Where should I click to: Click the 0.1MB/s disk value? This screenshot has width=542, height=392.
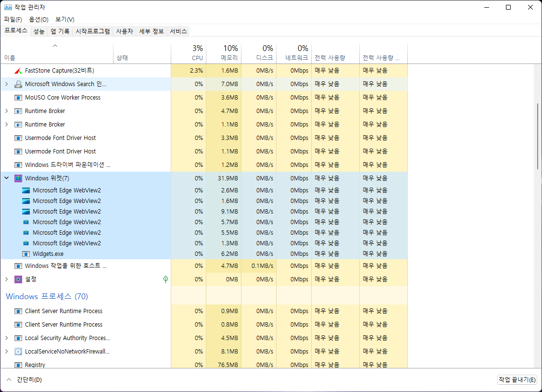[263, 266]
